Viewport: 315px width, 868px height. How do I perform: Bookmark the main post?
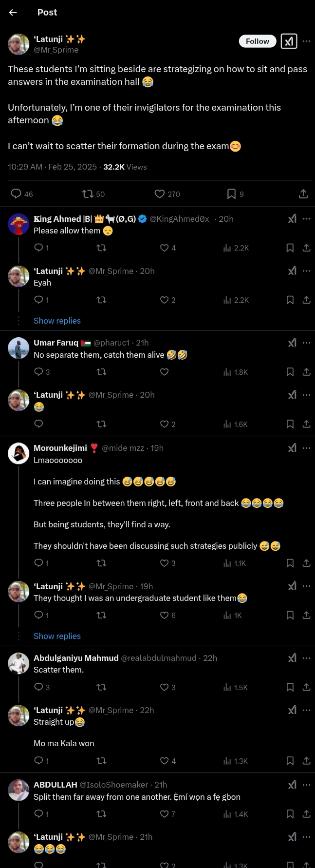pos(232,194)
